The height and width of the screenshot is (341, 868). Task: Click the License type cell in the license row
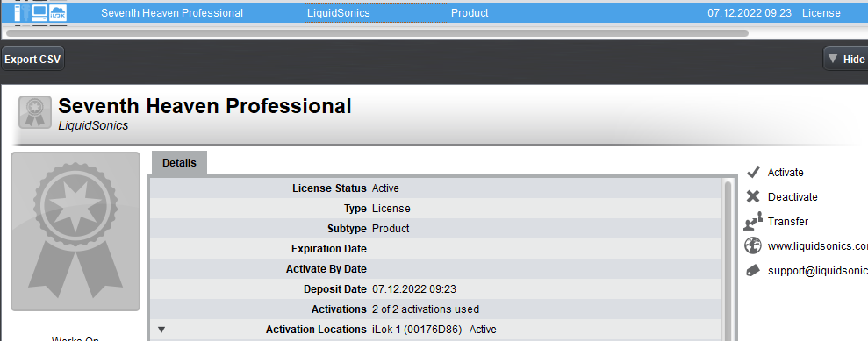pos(821,13)
